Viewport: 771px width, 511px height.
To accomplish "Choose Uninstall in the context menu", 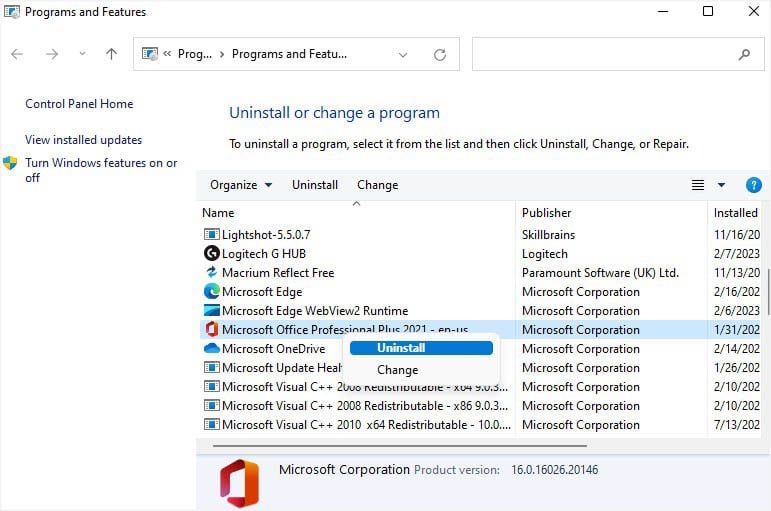I will pos(421,348).
